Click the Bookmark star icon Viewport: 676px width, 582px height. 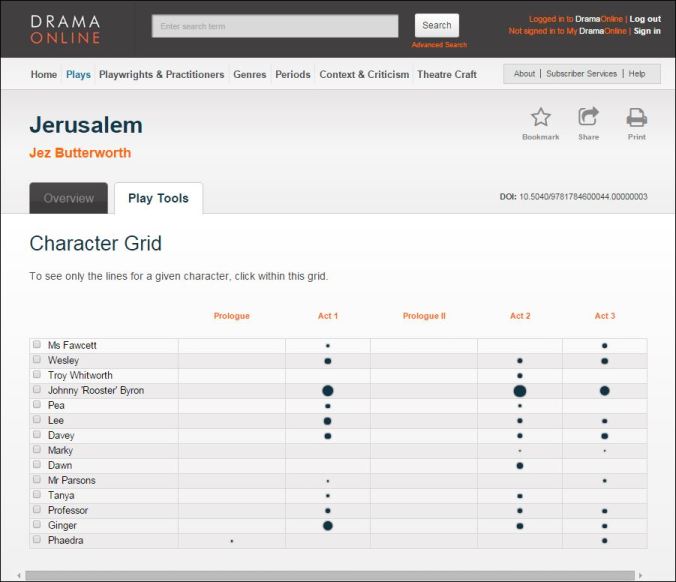(541, 117)
